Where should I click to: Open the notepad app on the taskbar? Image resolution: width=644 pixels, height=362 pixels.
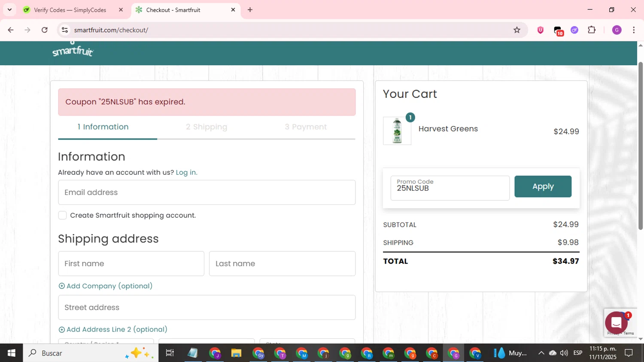tap(192, 353)
